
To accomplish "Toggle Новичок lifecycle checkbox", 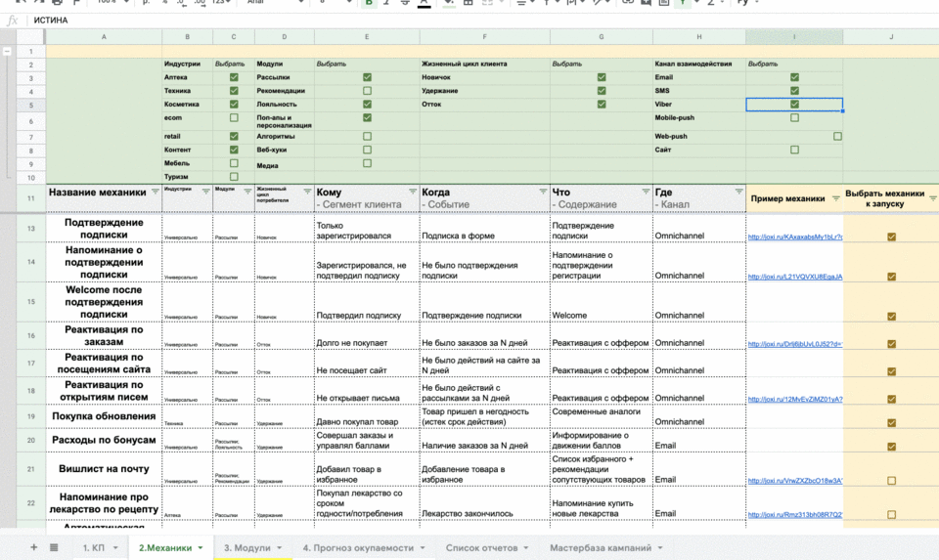I will [x=602, y=77].
